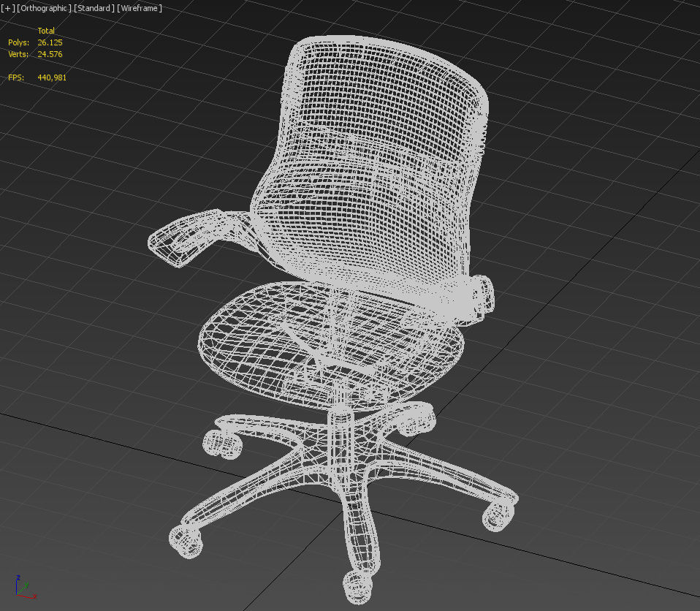This screenshot has height=611, width=700.
Task: Select the Polys count value 26.125
Action: 50,42
